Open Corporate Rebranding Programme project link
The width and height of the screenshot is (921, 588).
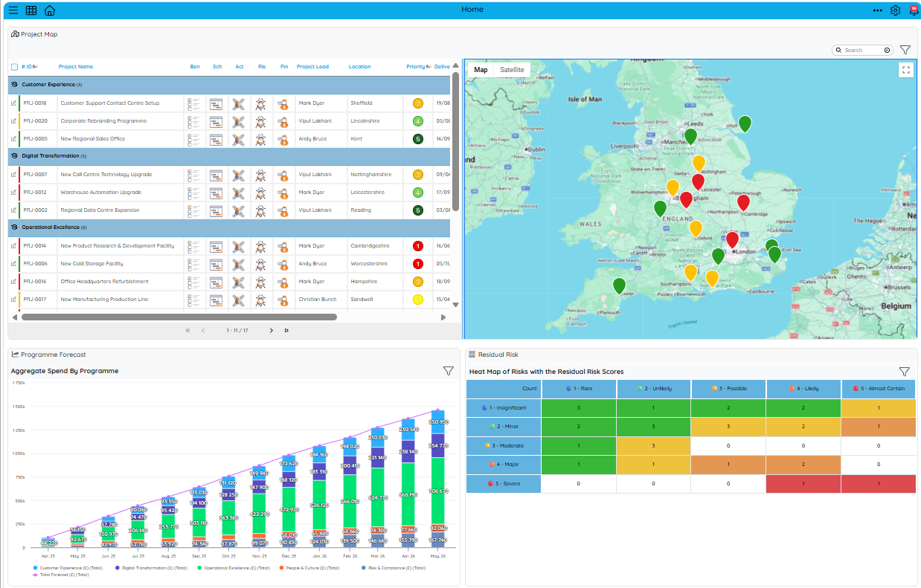click(x=103, y=121)
